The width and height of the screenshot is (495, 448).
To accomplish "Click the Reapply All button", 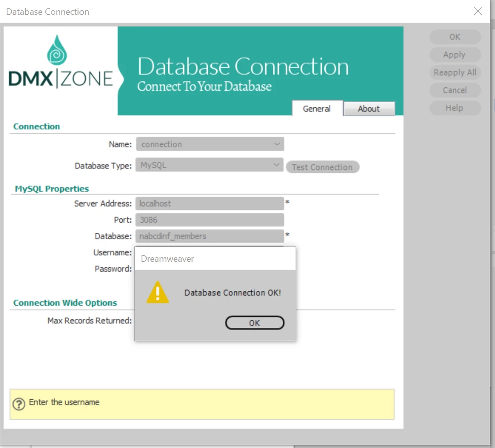I will tap(455, 72).
